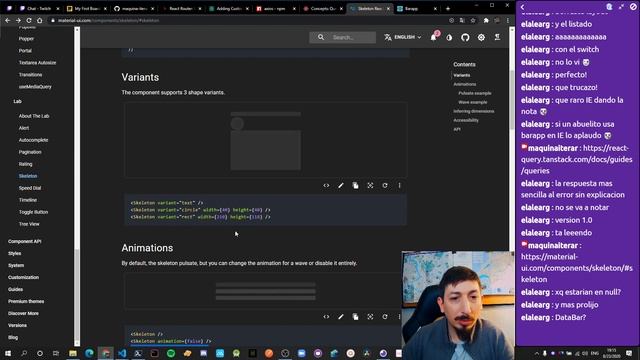Expand Styles section in sidebar
The image size is (640, 360).
[14, 253]
